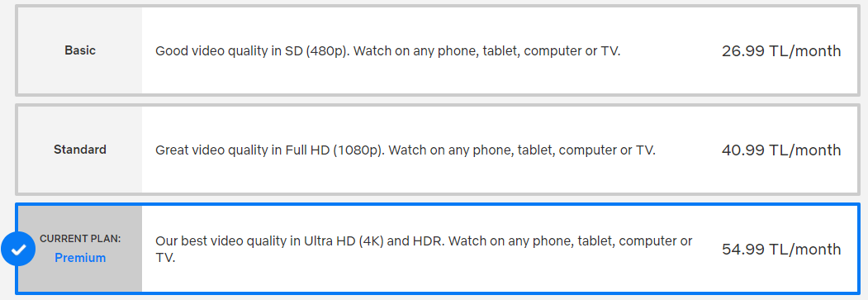The width and height of the screenshot is (868, 300).
Task: Click the light gray cell around Standard
Action: point(80,150)
